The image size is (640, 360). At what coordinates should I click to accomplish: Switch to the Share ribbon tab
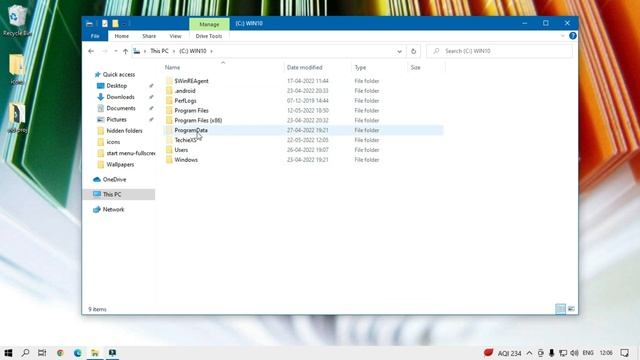click(149, 36)
